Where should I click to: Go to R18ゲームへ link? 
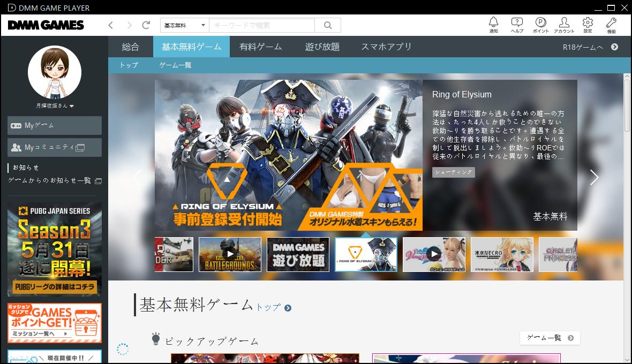coord(582,47)
